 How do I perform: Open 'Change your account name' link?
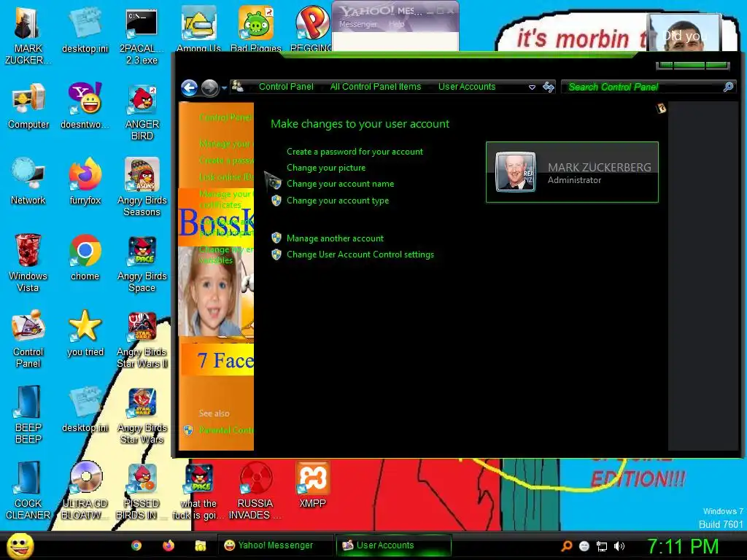coord(340,184)
